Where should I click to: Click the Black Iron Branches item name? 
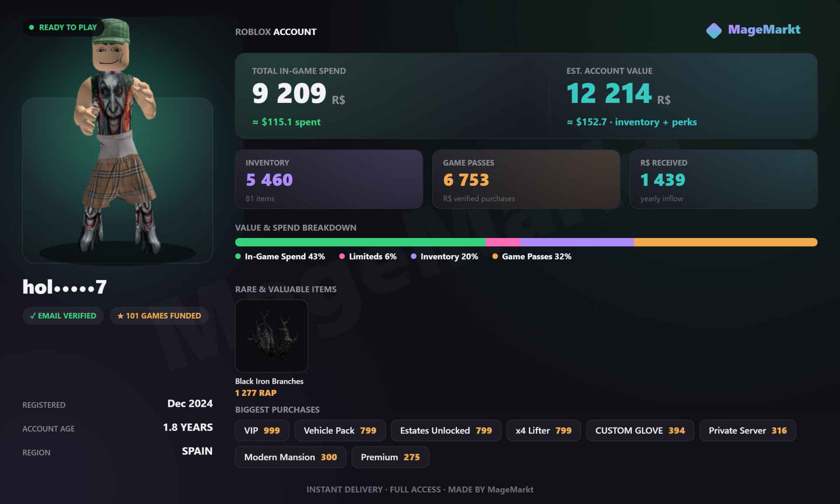coord(269,381)
